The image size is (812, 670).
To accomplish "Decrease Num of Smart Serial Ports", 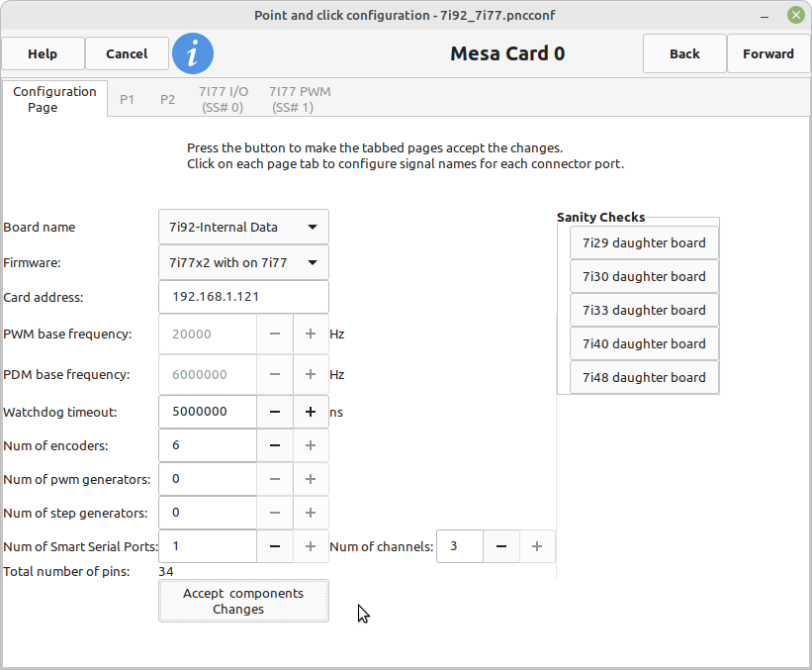I will (x=275, y=546).
